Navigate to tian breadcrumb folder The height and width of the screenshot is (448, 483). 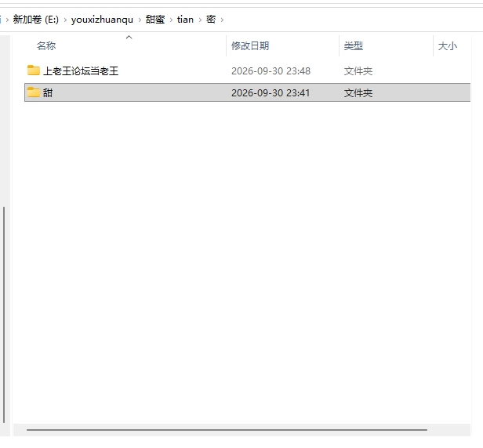coord(185,20)
